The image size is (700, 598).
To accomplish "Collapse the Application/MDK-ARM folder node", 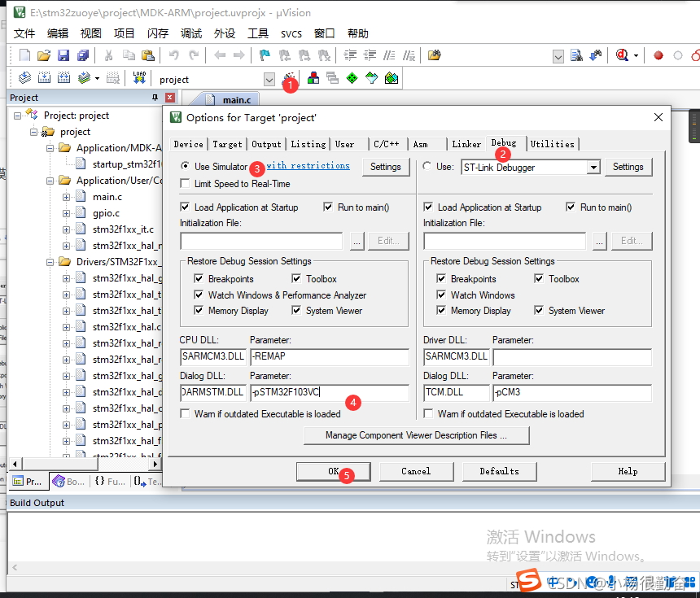I will [50, 148].
